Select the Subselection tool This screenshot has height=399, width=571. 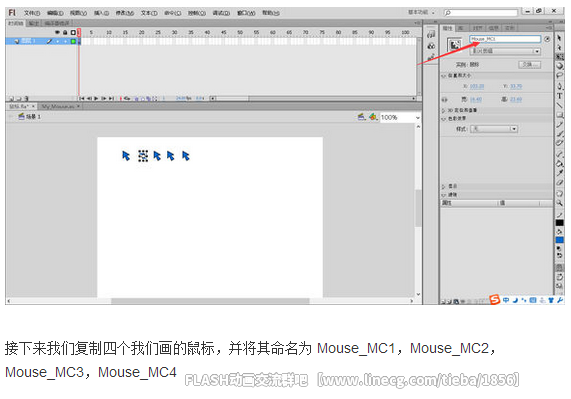click(x=559, y=47)
